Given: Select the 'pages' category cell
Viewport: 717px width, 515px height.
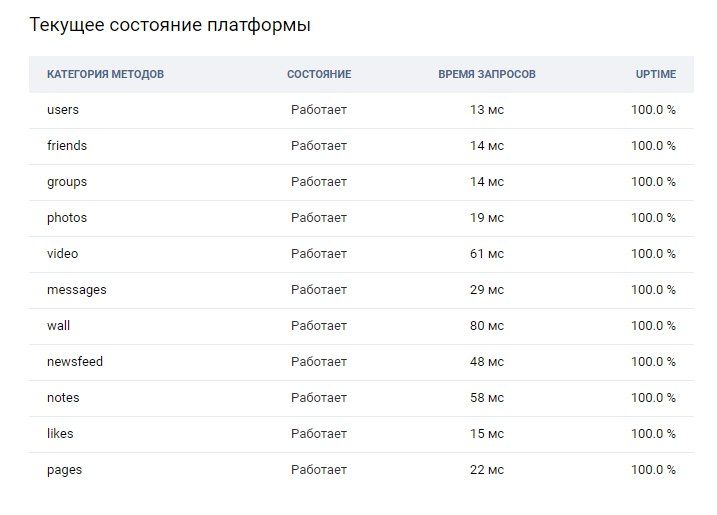Looking at the screenshot, I should point(64,470).
